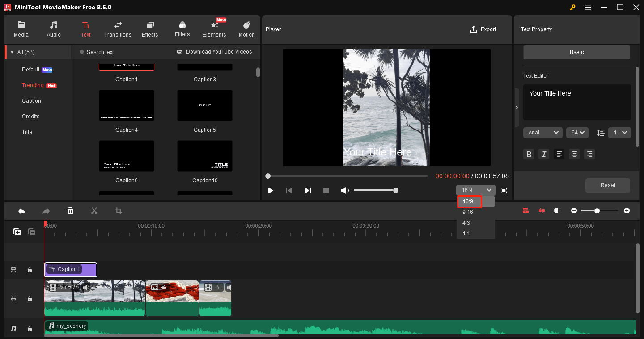644x339 pixels.
Task: Select the Caption5 text template
Action: point(204,105)
